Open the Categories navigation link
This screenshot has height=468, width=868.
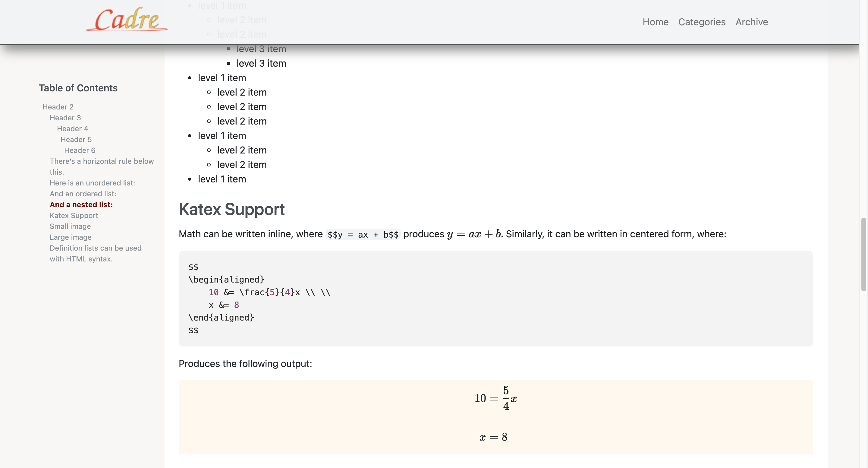702,22
